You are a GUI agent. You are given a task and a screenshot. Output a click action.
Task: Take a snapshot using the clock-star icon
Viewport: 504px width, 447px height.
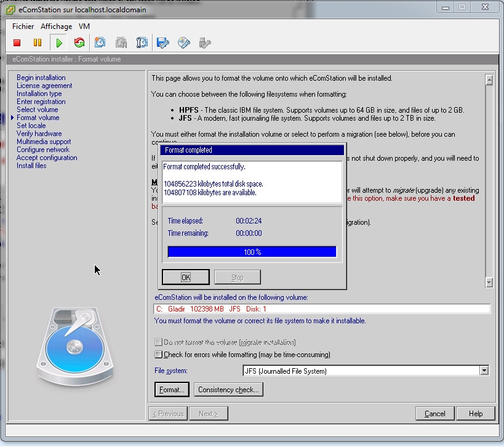pos(100,42)
